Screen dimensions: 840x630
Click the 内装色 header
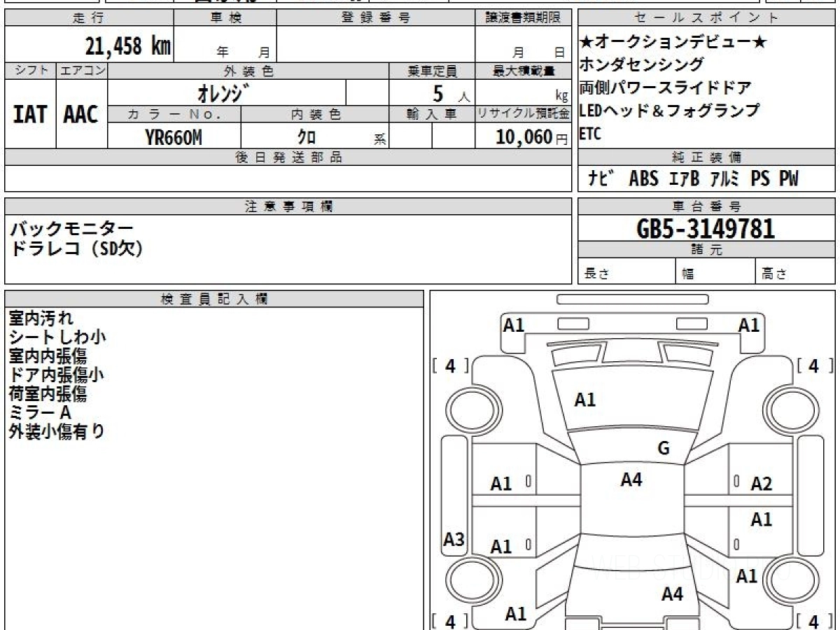tap(315, 114)
